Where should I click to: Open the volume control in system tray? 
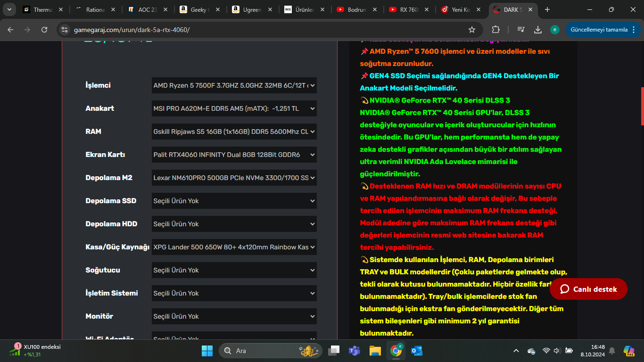(557, 351)
